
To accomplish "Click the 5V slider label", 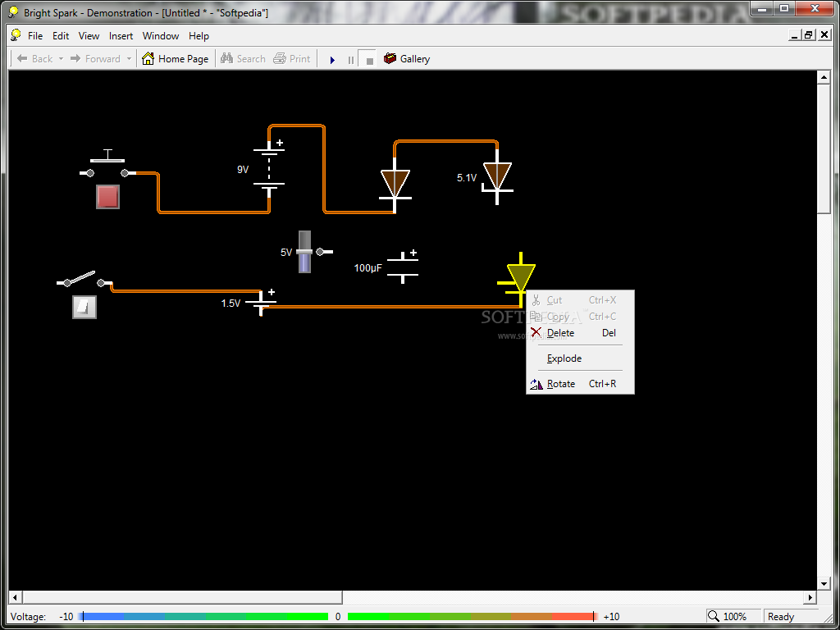I will [x=286, y=253].
